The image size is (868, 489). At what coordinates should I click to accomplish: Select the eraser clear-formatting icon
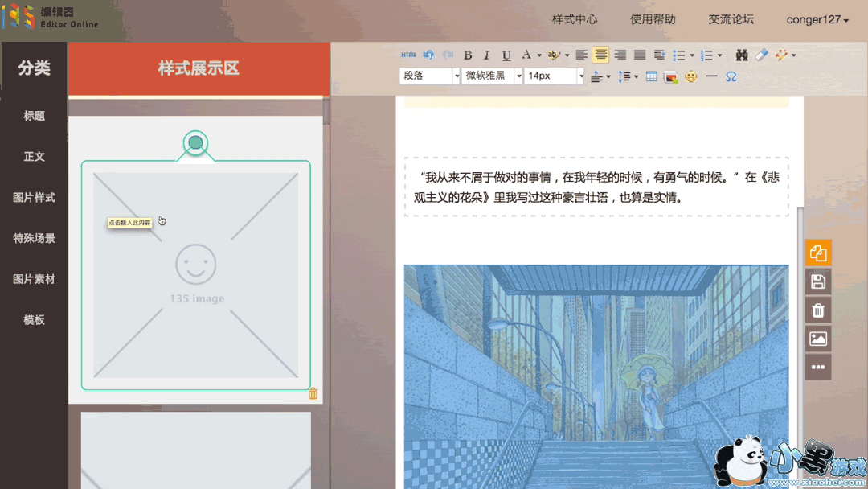click(761, 55)
